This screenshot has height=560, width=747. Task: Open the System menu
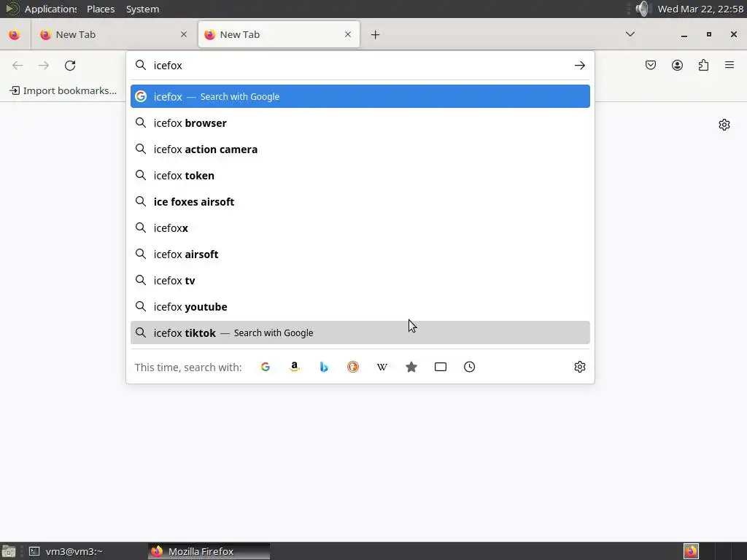click(142, 9)
